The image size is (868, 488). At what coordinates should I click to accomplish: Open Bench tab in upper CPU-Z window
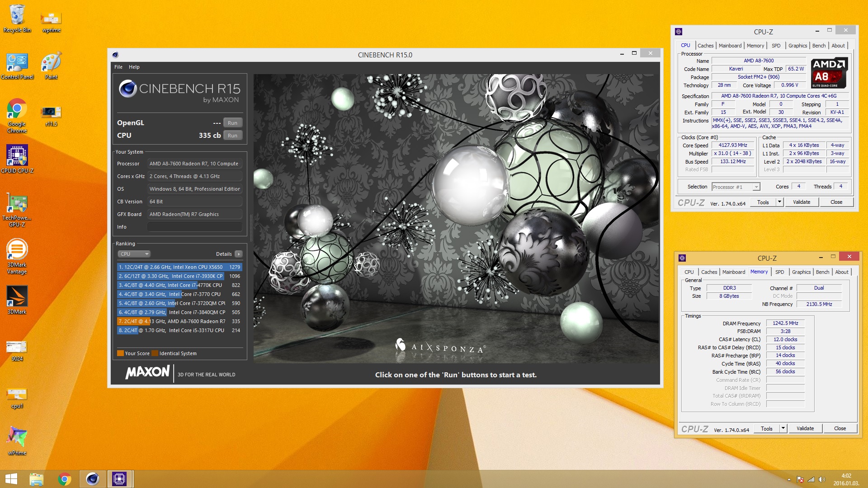[819, 46]
